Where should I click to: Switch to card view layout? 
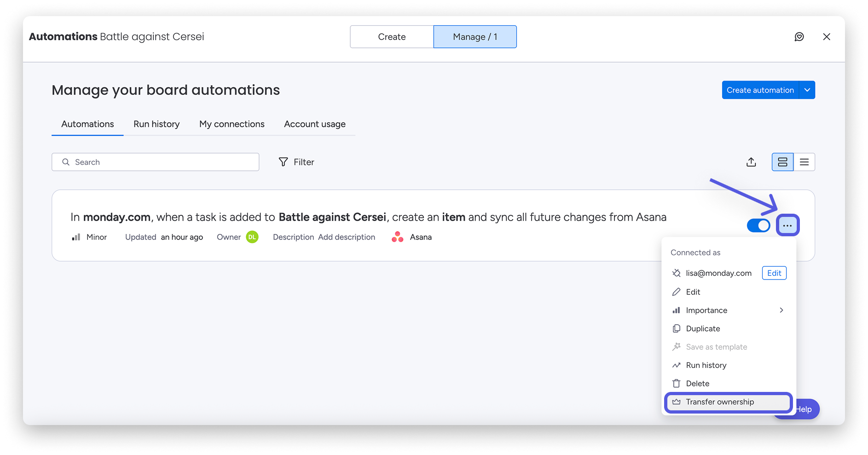coord(782,162)
